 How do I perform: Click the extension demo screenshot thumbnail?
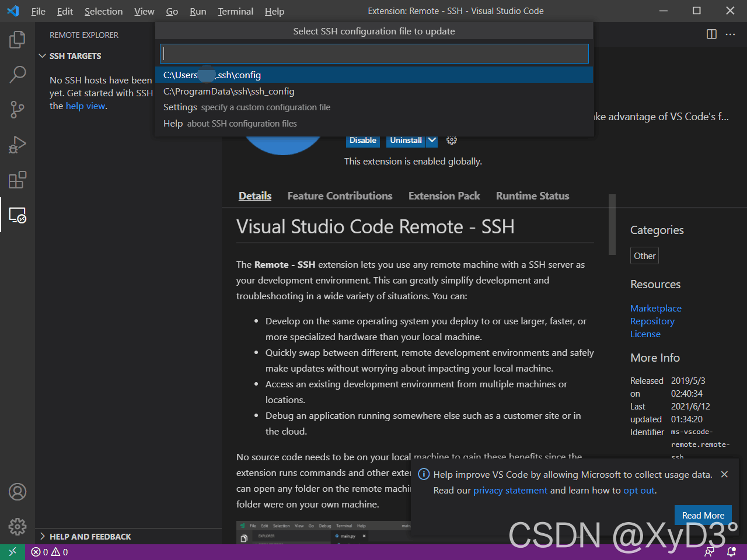click(x=324, y=533)
